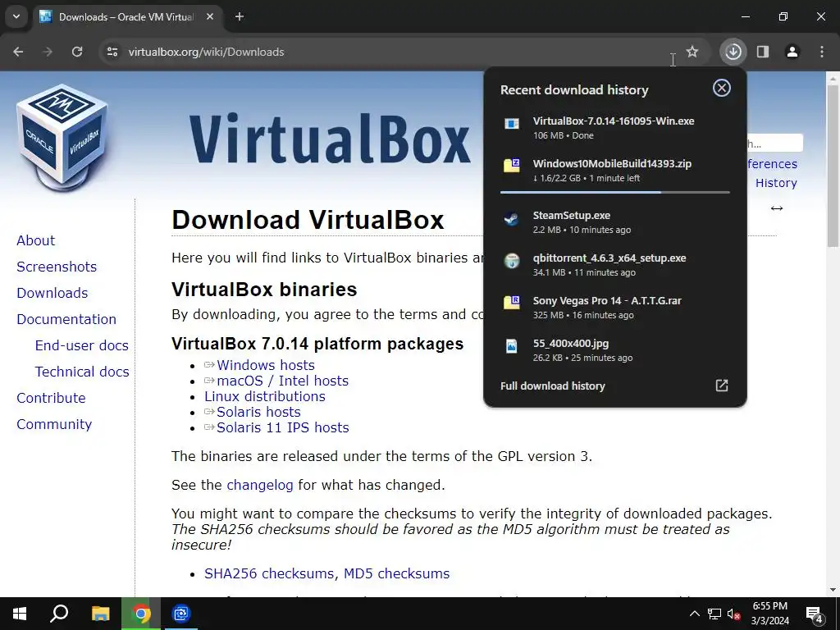Open the Community sidebar link

[x=55, y=424]
